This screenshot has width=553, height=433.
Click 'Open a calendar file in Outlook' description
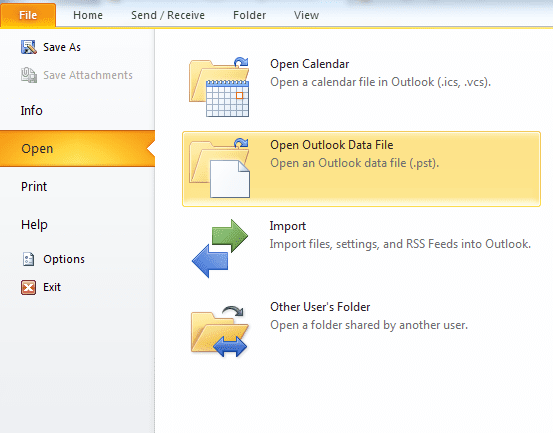(381, 82)
